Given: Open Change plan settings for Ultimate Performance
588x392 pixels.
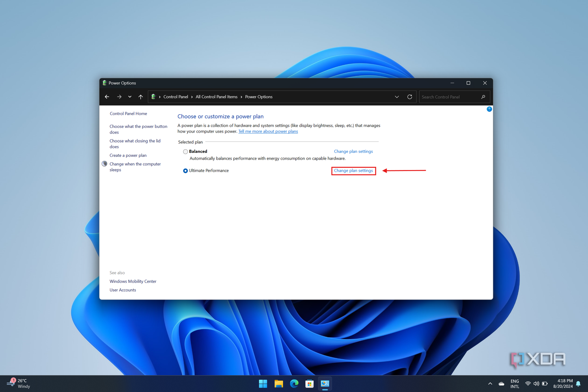Looking at the screenshot, I should coord(353,171).
